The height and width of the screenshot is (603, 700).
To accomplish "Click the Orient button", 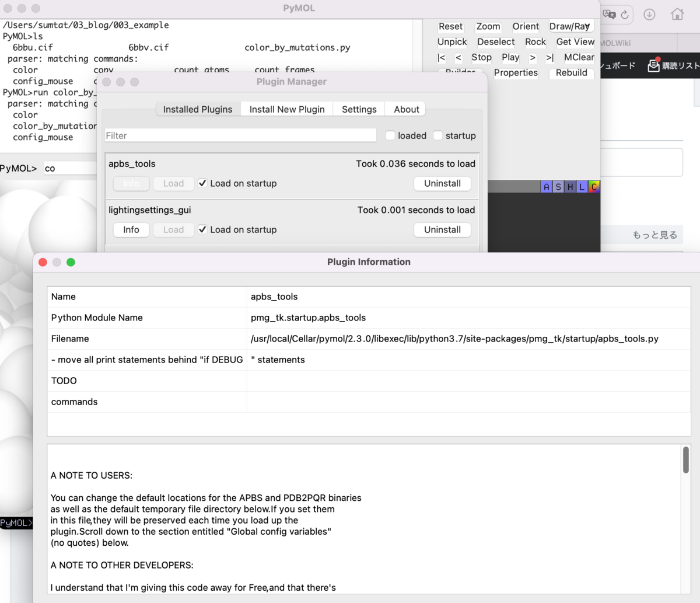I will coord(526,26).
